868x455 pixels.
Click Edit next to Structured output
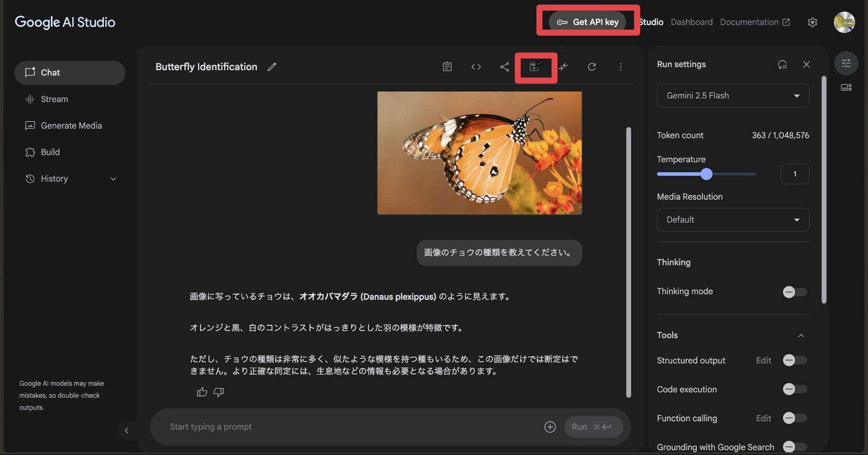[763, 360]
